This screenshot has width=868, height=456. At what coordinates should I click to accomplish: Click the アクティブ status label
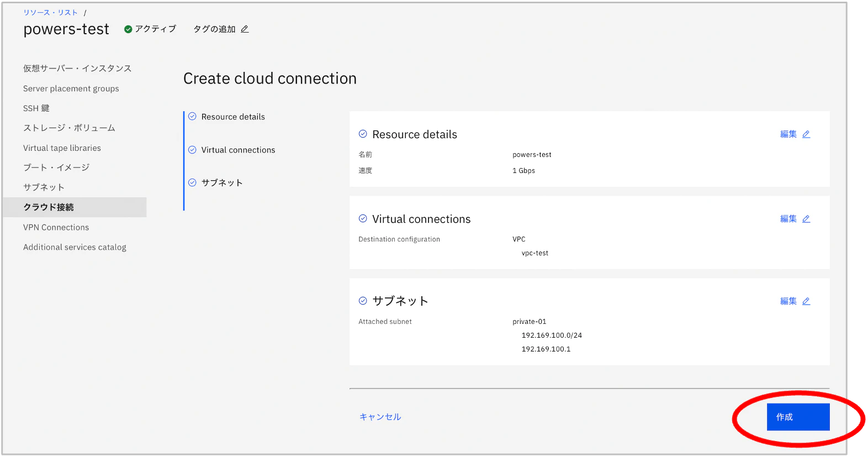pos(155,29)
